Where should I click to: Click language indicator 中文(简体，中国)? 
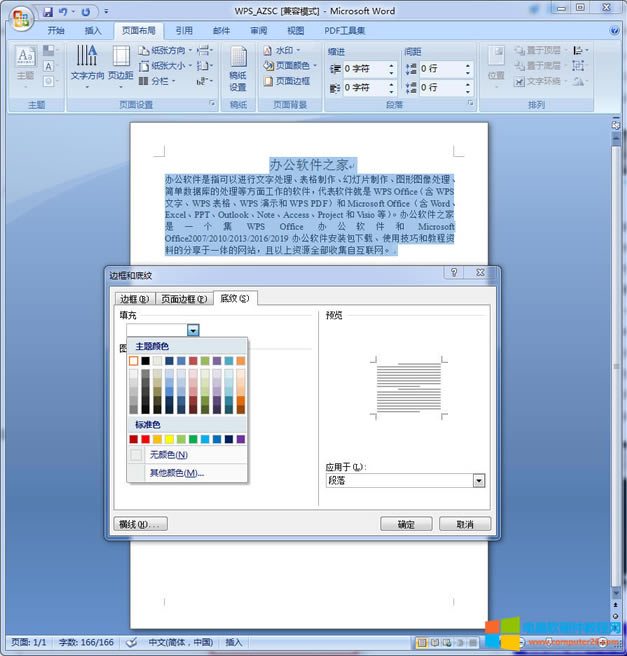pyautogui.click(x=181, y=642)
